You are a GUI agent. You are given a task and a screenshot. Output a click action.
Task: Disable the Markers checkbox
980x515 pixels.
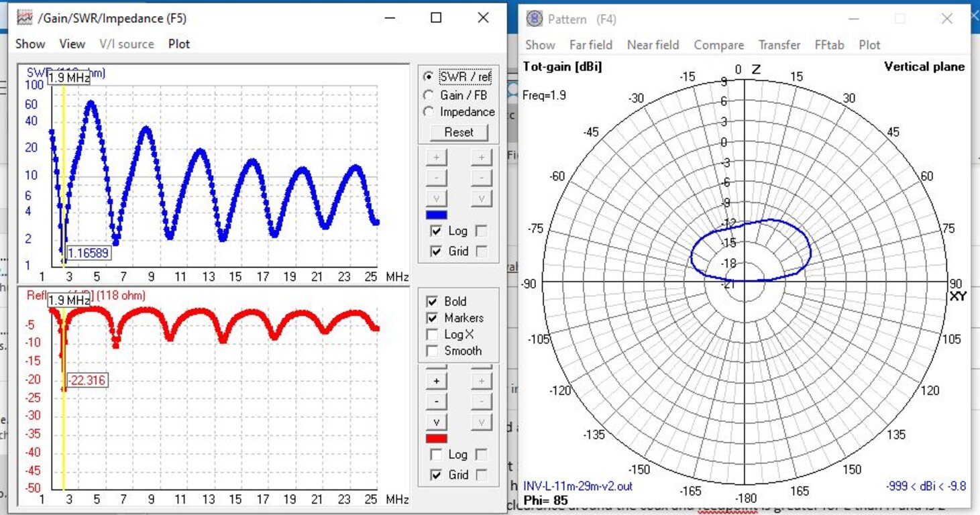pyautogui.click(x=433, y=317)
